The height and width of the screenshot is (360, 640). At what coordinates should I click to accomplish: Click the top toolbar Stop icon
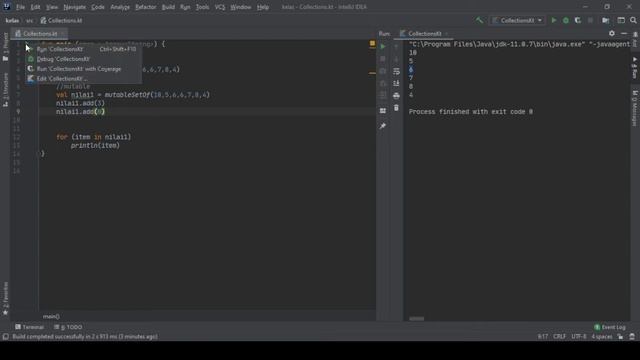pyautogui.click(x=590, y=20)
